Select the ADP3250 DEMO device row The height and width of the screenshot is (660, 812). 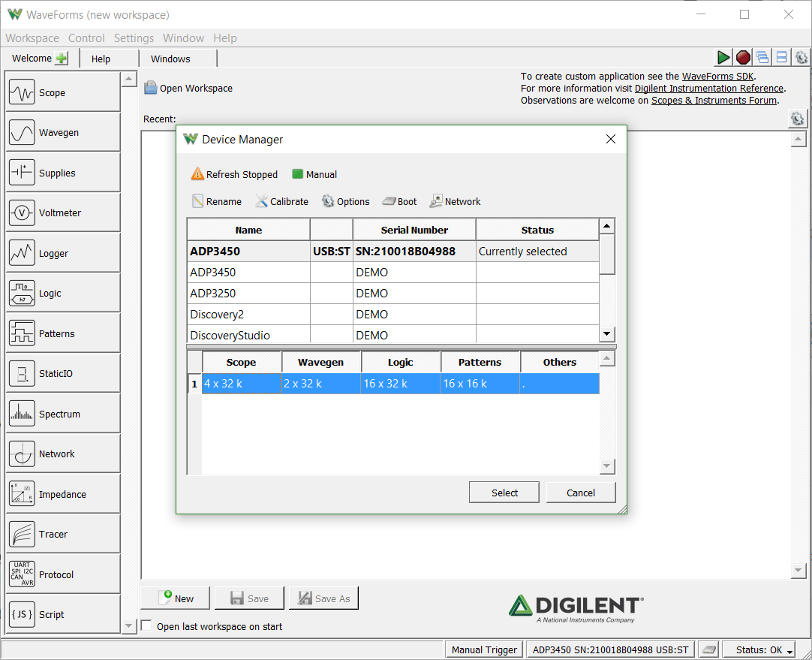click(393, 294)
